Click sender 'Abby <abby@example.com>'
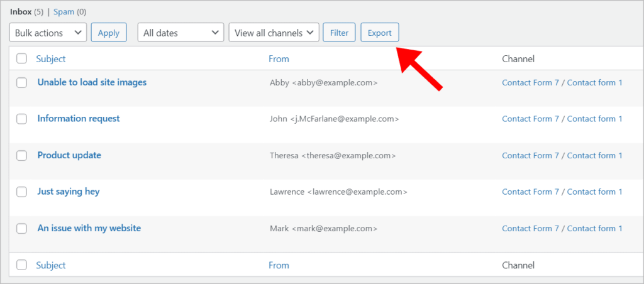Screen dimensions: 644x284 (x=324, y=82)
